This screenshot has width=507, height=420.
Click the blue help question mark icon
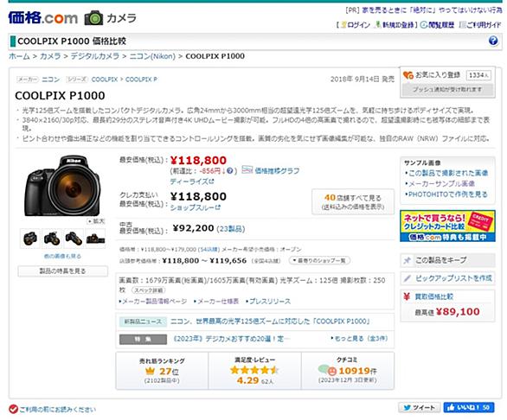[x=493, y=41]
